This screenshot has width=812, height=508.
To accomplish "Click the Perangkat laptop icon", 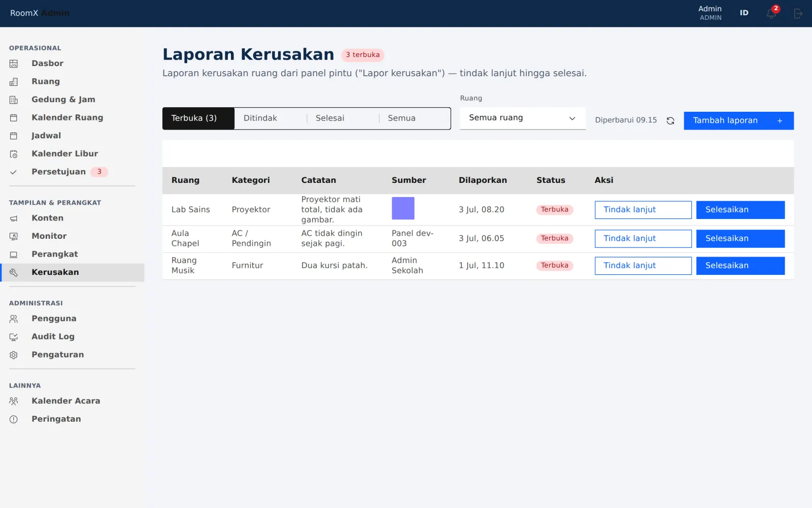I will pos(14,255).
